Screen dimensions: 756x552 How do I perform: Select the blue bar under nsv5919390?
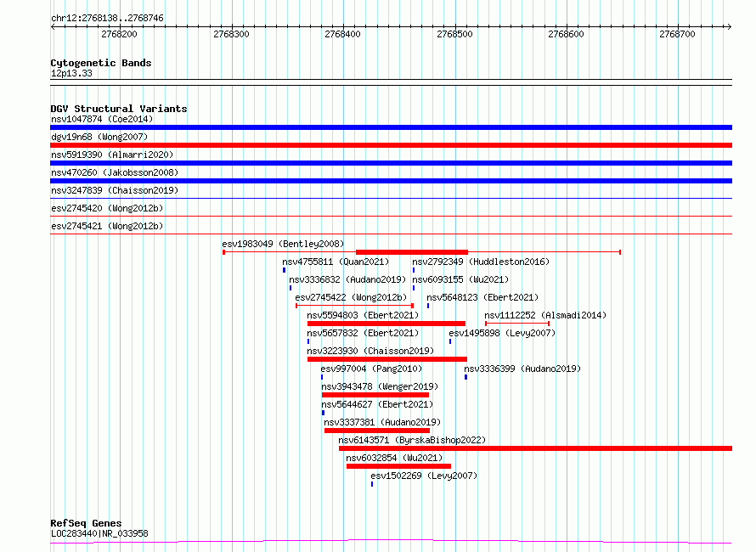391,163
